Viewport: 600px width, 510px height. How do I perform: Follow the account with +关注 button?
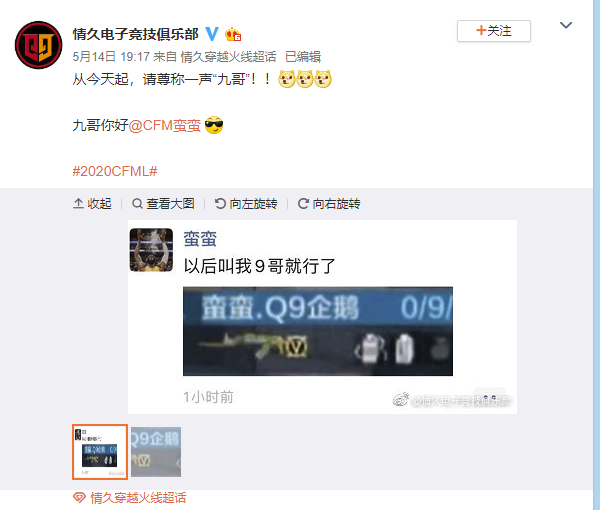point(494,31)
